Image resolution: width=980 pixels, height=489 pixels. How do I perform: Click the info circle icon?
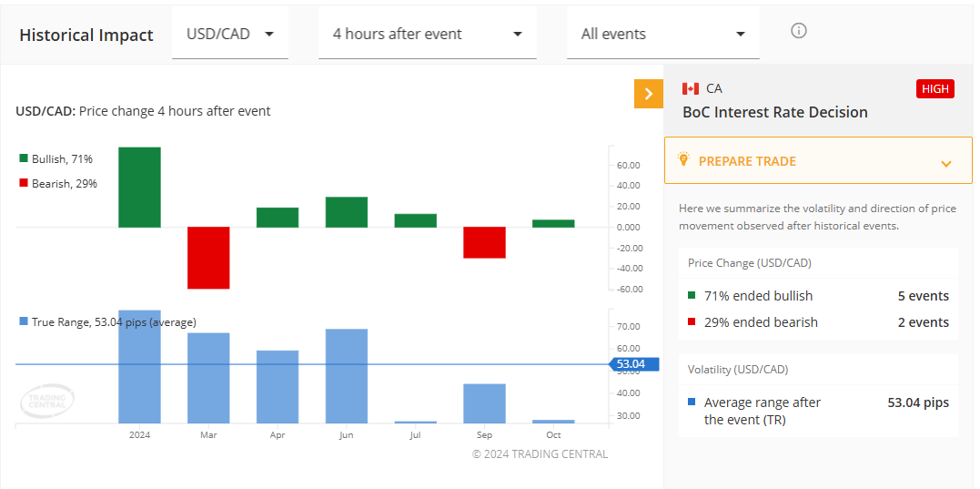coord(799,31)
